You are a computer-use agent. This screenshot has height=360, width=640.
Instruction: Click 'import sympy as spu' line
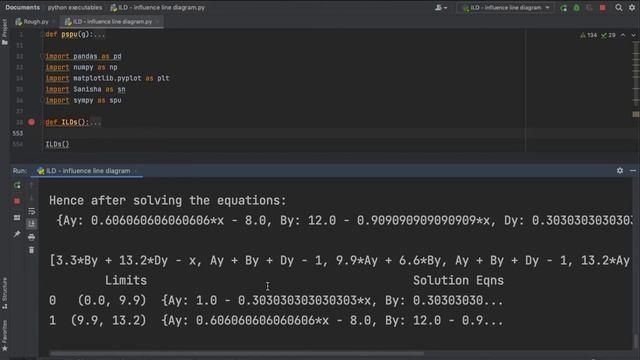pyautogui.click(x=83, y=100)
